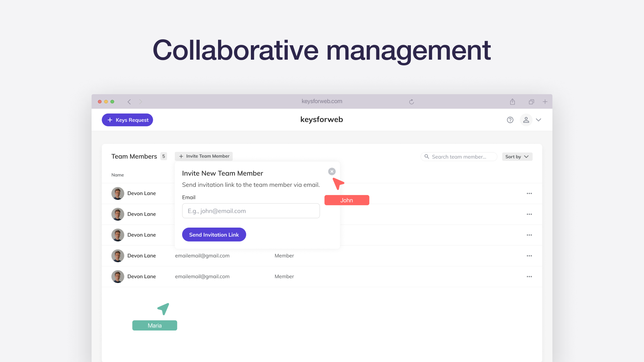Open options menu for last Devon Lane row

(529, 277)
